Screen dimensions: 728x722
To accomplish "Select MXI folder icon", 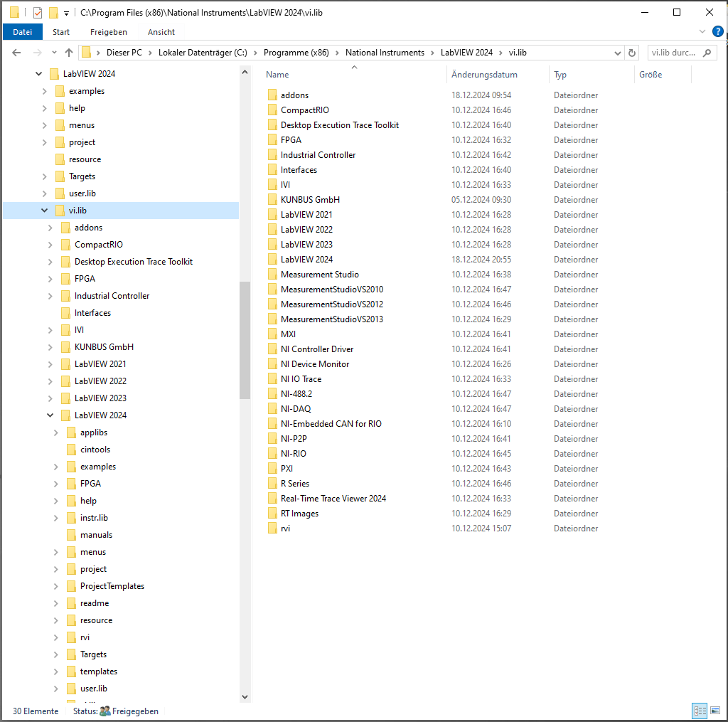I will tap(272, 334).
